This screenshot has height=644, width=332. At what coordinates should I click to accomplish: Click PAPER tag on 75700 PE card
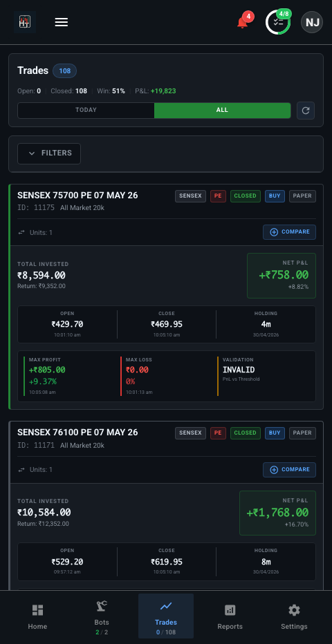[x=302, y=196]
